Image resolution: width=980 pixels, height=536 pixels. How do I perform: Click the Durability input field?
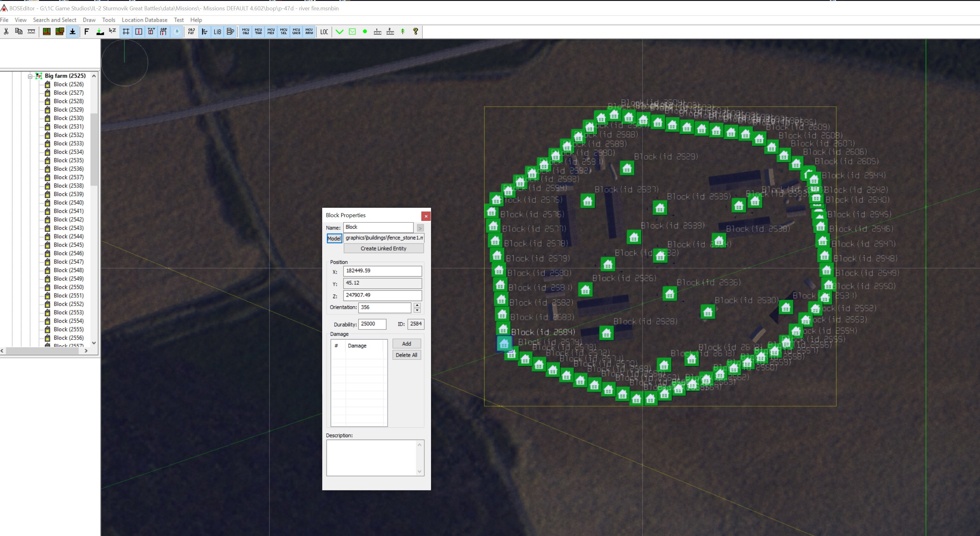pos(372,324)
